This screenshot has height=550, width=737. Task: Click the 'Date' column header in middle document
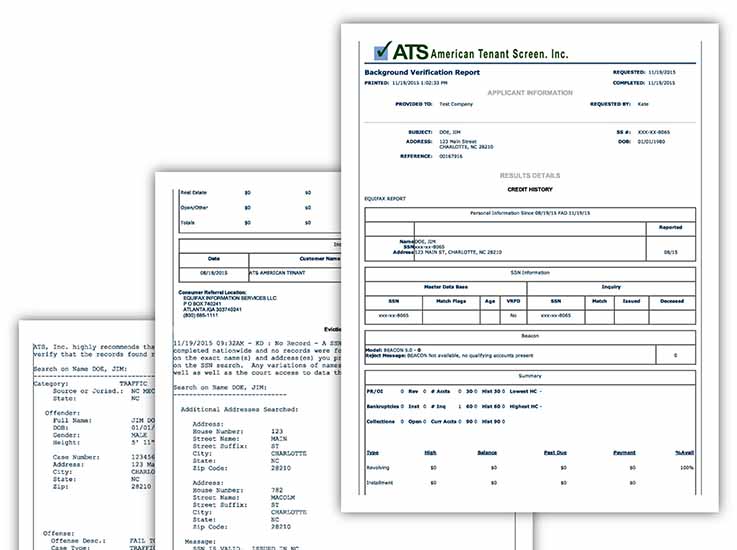click(x=214, y=259)
